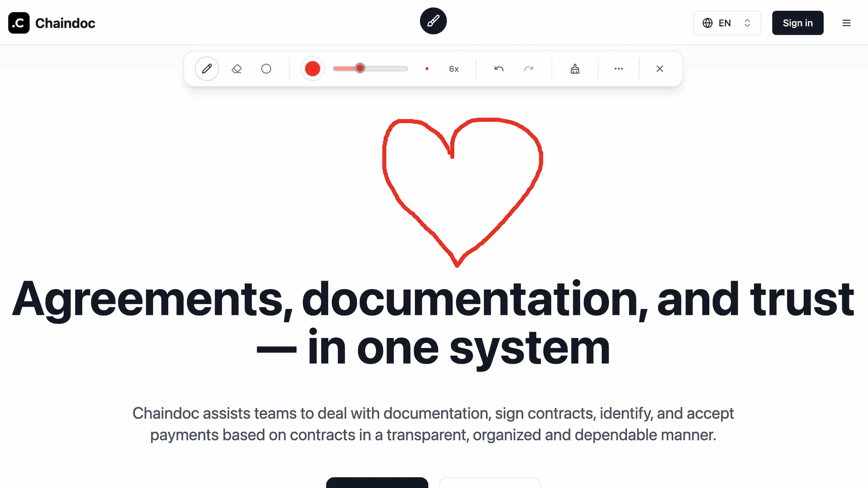Select the circle shape tool

pyautogui.click(x=266, y=69)
